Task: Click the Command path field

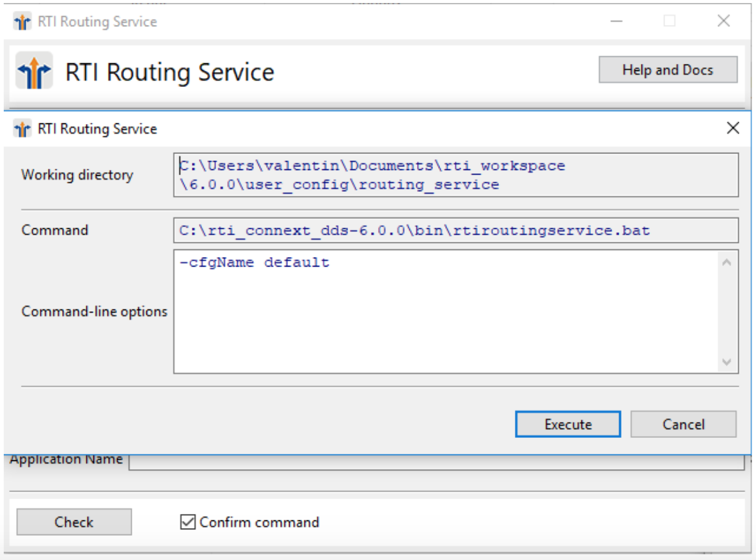Action: tap(455, 230)
